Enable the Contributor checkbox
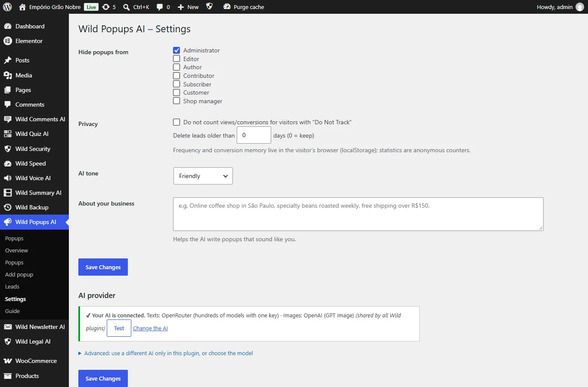 (x=176, y=76)
